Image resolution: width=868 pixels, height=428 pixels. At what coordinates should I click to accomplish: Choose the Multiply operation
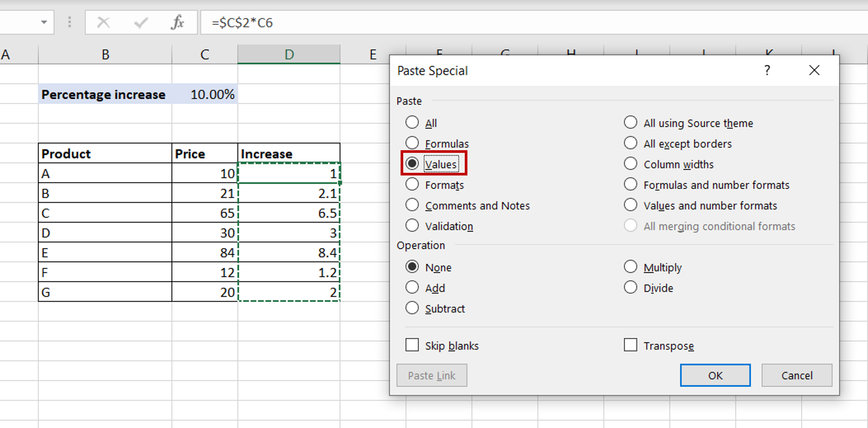tap(630, 266)
